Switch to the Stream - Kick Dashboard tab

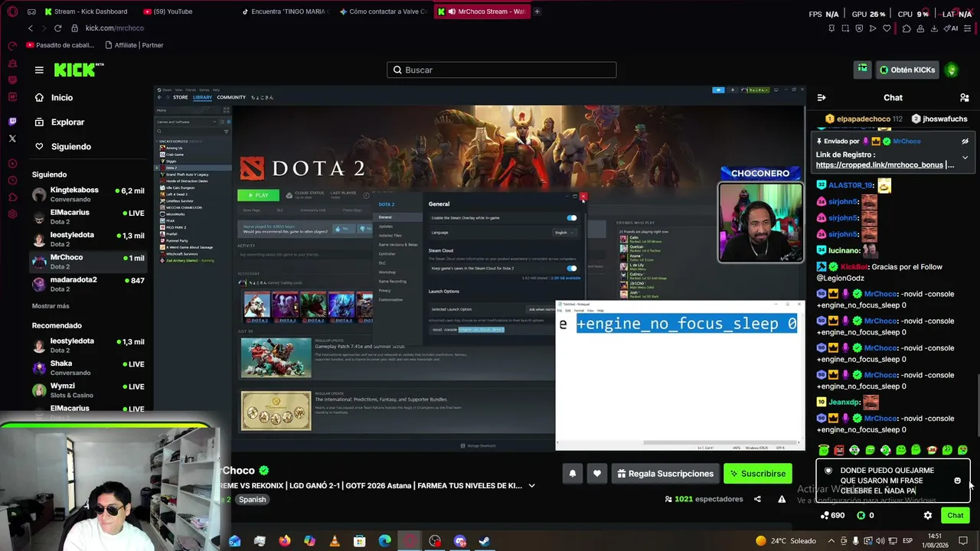click(x=86, y=11)
